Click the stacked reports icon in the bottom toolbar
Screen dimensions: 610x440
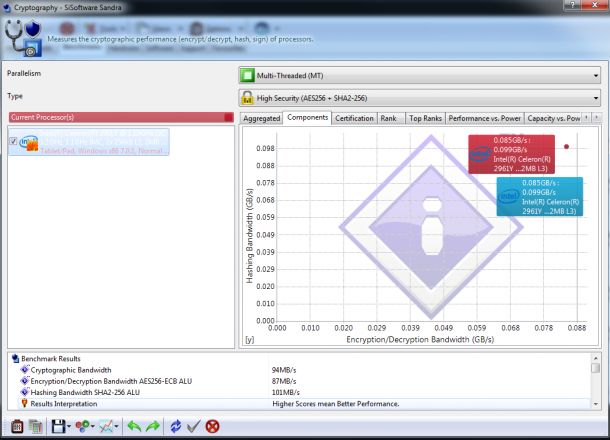click(x=35, y=426)
